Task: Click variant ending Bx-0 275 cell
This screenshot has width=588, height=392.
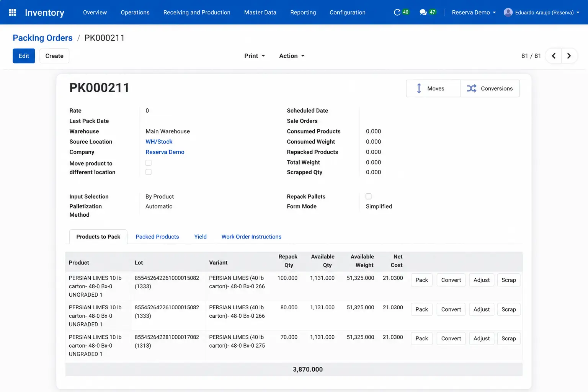Action: pyautogui.click(x=237, y=341)
